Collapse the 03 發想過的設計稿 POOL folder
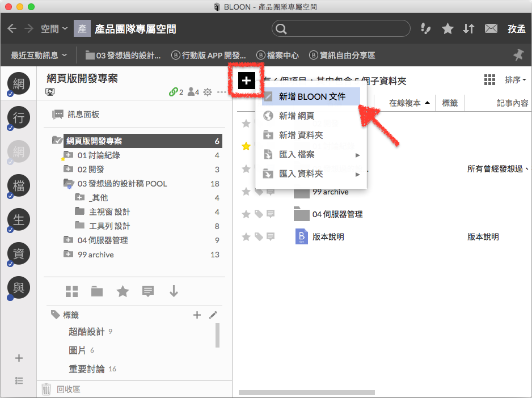Image resolution: width=532 pixels, height=398 pixels. click(69, 183)
